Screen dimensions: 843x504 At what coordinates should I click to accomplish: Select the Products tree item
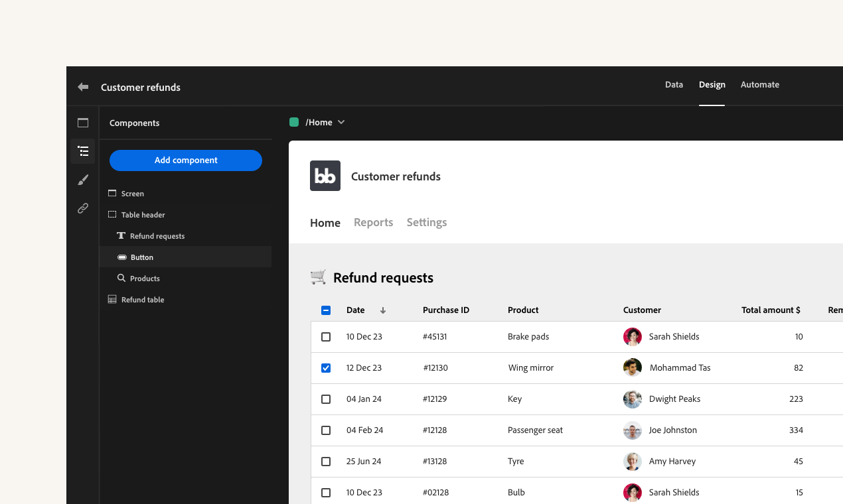pos(186,279)
